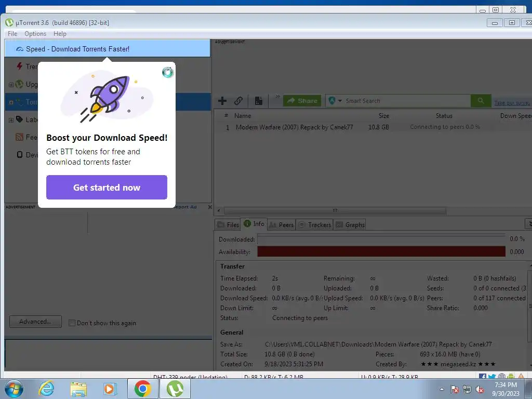Click the Facebook icon in status bar
The height and width of the screenshot is (399, 532).
482,376
